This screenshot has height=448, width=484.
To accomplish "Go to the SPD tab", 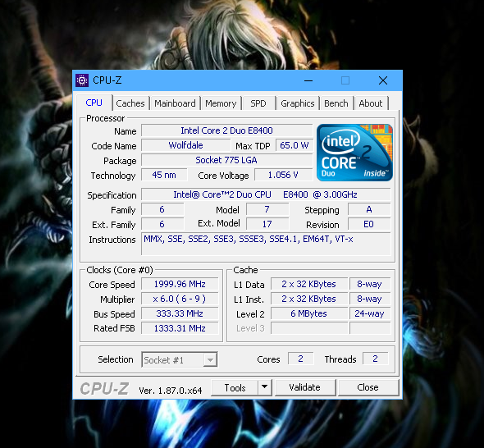I will [x=258, y=103].
